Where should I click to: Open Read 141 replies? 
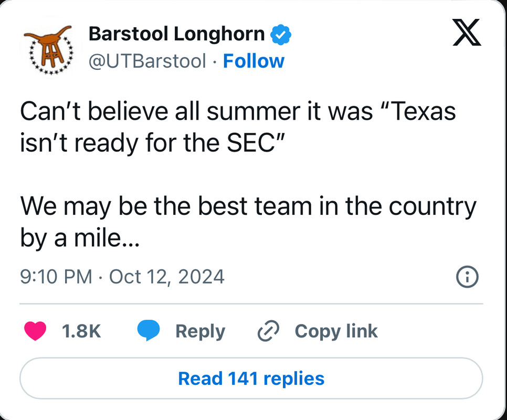[251, 379]
